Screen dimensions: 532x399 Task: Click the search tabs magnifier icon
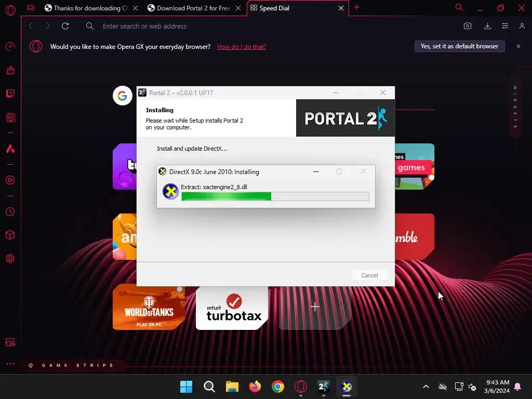[459, 7]
